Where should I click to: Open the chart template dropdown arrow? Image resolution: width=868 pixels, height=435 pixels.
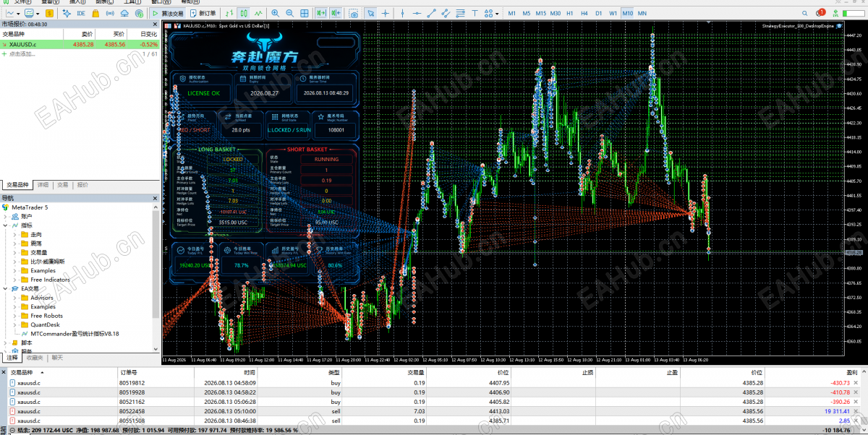(38, 13)
